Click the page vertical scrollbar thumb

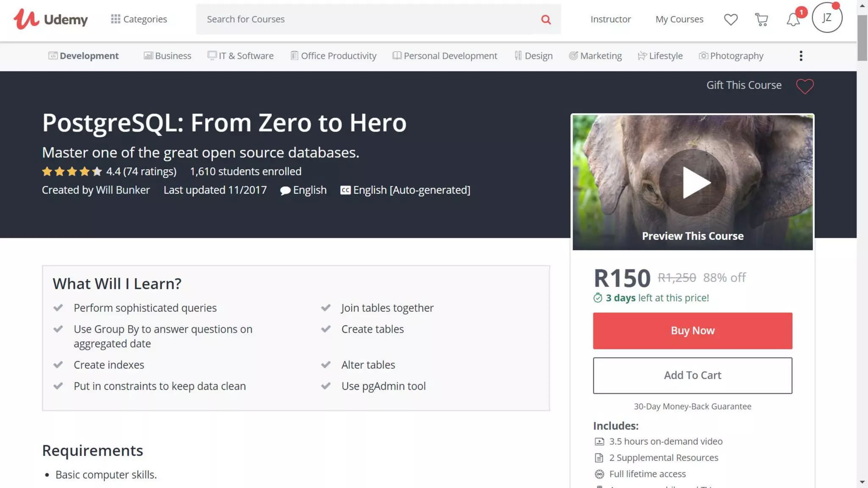[x=862, y=38]
